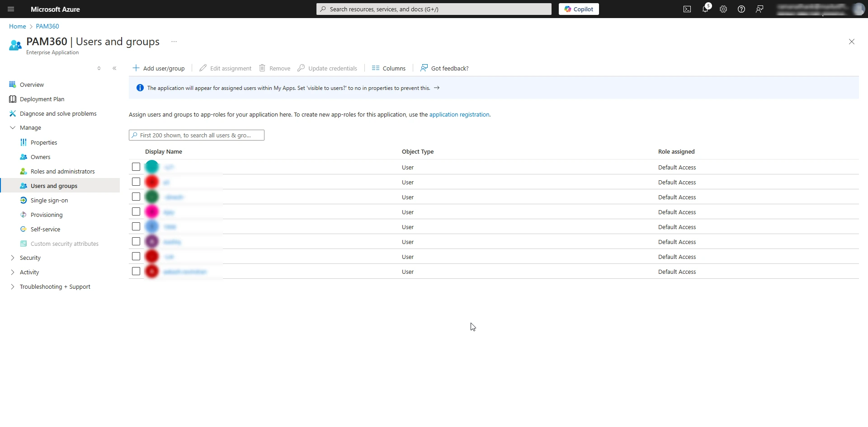This screenshot has height=427, width=868.
Task: Check the fourth user row checkbox
Action: pyautogui.click(x=136, y=211)
